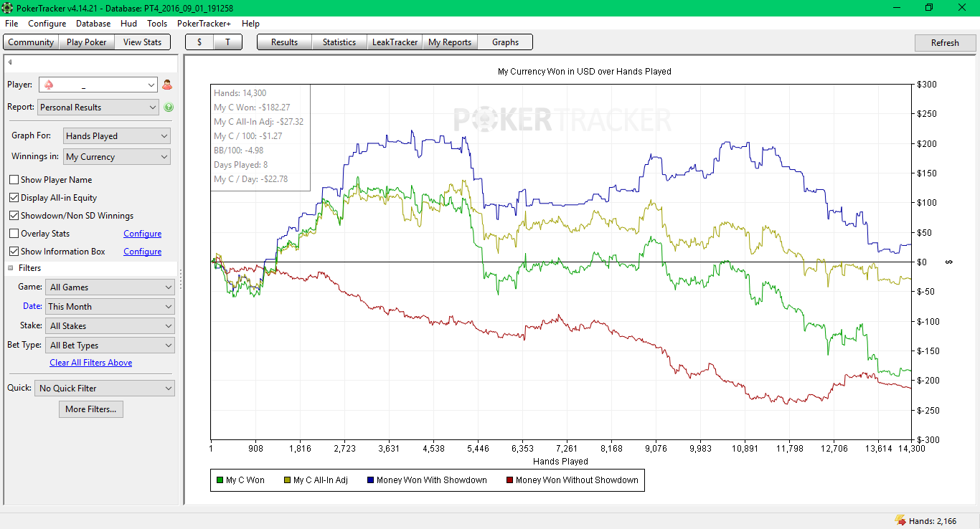Open the My Reports tab
The image size is (980, 529).
point(450,42)
